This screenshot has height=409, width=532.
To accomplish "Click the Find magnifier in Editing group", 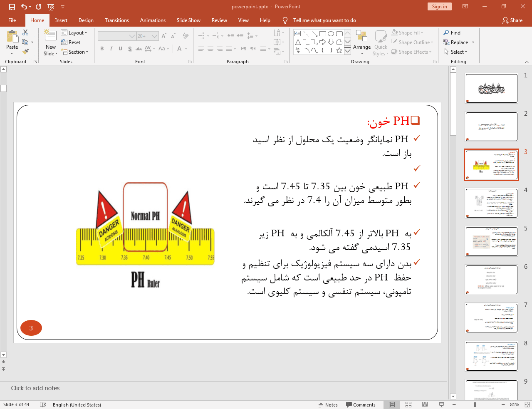I will (x=452, y=32).
